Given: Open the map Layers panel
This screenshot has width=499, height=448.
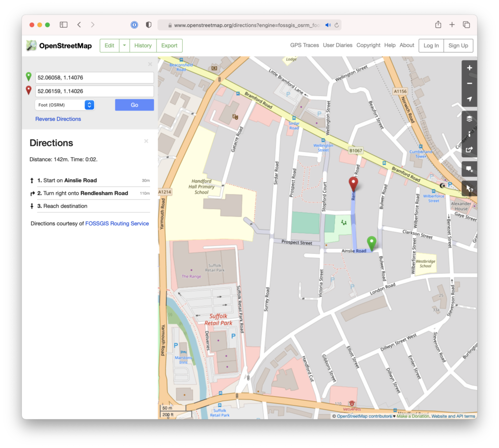Looking at the screenshot, I should tap(469, 119).
